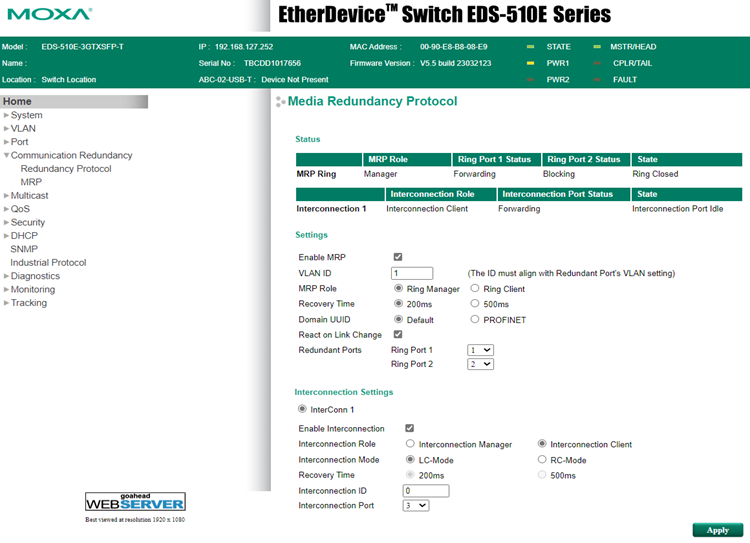The image size is (750, 543).
Task: Click the Interconnection Port Status header
Action: (564, 194)
